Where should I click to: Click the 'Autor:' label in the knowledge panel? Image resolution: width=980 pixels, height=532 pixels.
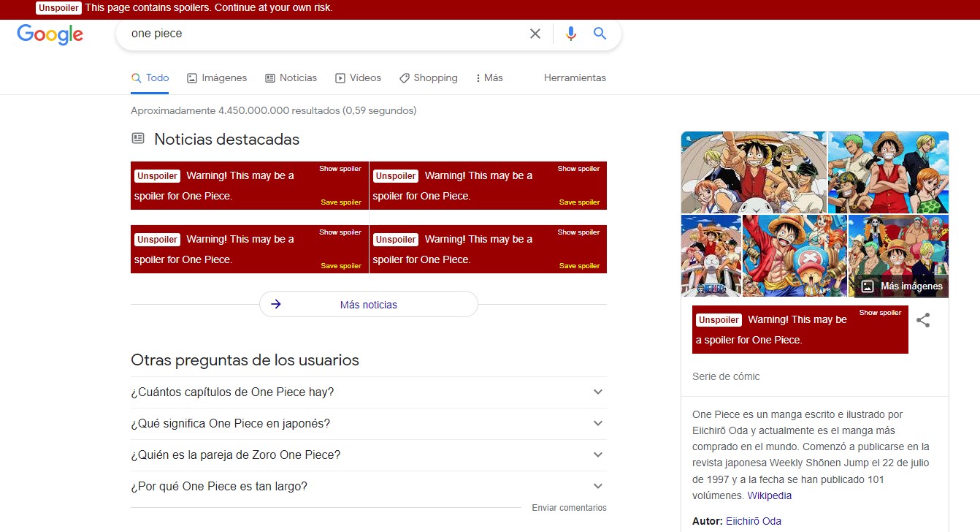(708, 521)
